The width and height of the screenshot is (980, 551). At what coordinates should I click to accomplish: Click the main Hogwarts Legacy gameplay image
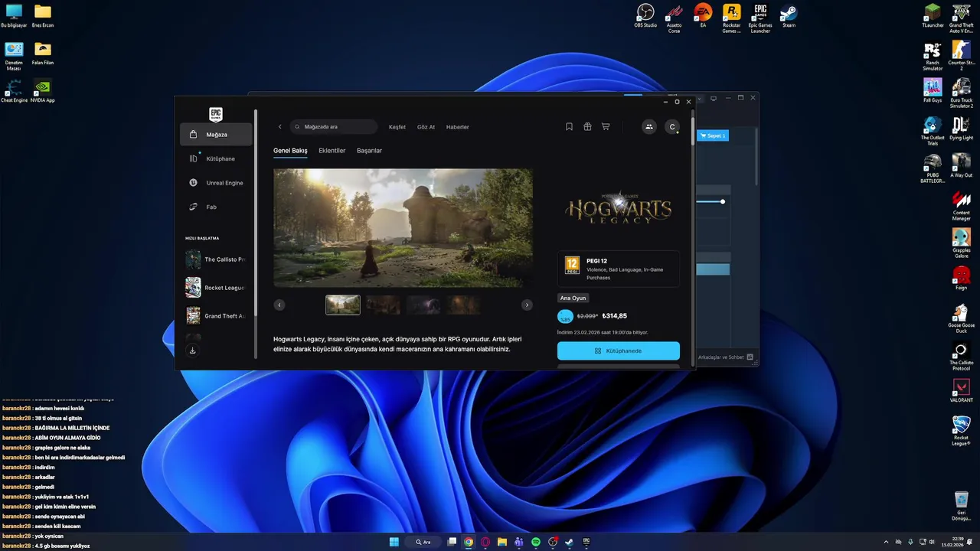click(x=403, y=228)
